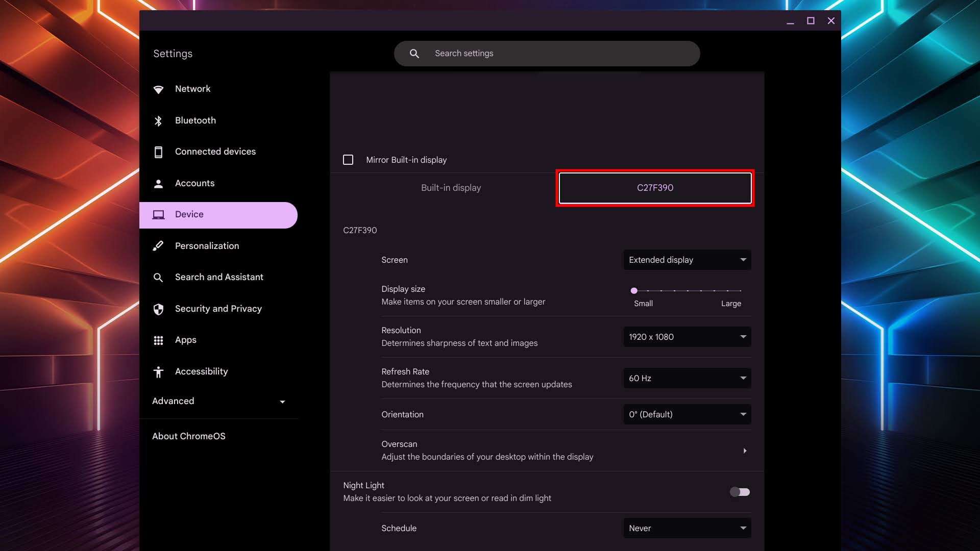This screenshot has height=551, width=980.
Task: Click the Security and Privacy shield icon
Action: coord(158,309)
